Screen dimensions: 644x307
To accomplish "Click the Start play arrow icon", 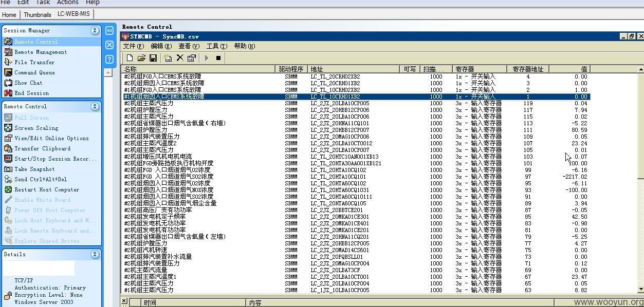I will (x=207, y=58).
